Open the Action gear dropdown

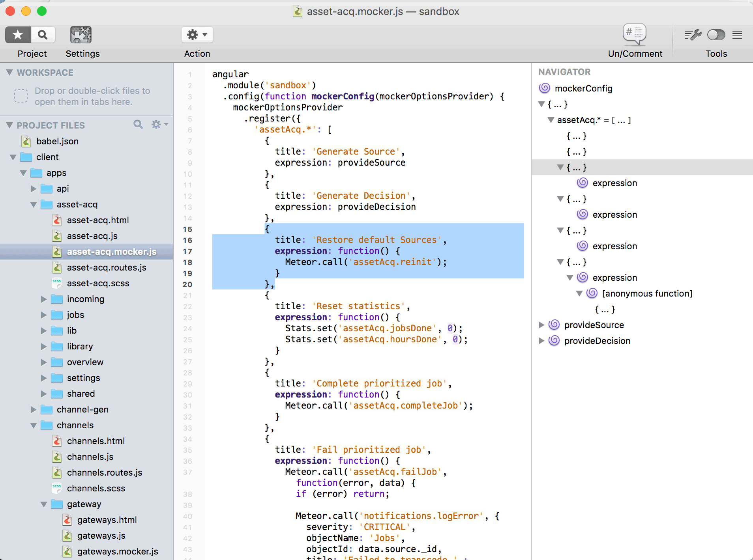coord(197,35)
